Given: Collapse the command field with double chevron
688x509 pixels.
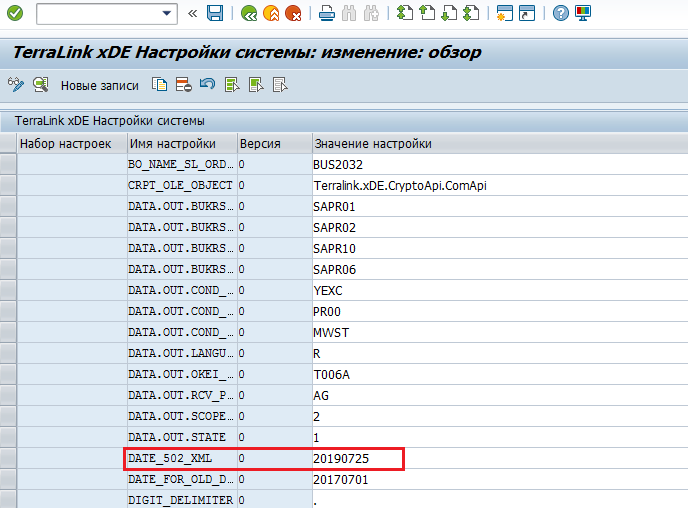Looking at the screenshot, I should pyautogui.click(x=193, y=13).
